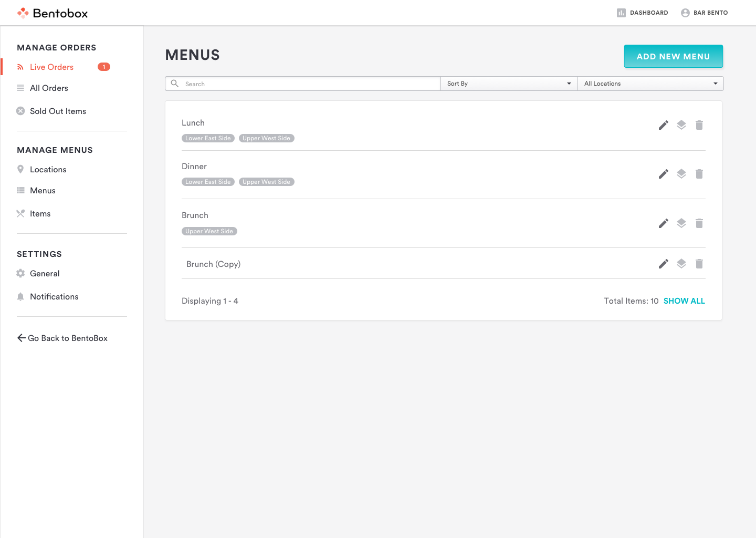Delete the Brunch (Copy) menu with trash icon

click(699, 264)
